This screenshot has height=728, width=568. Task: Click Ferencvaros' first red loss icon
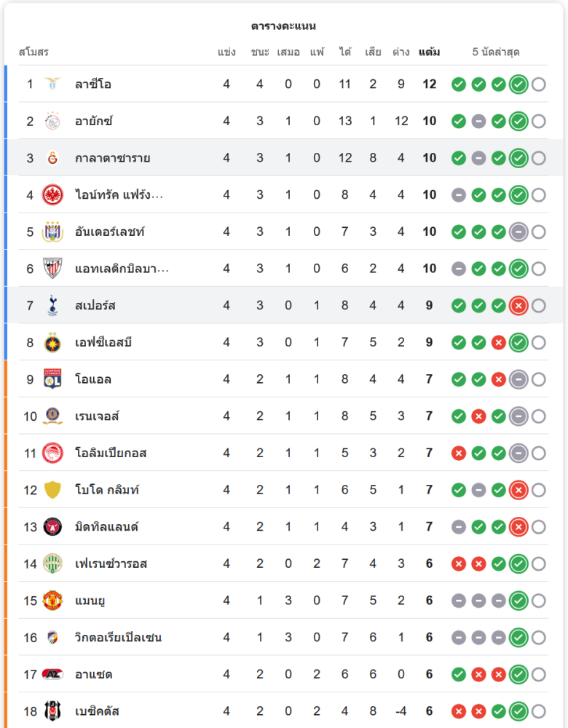point(459,563)
